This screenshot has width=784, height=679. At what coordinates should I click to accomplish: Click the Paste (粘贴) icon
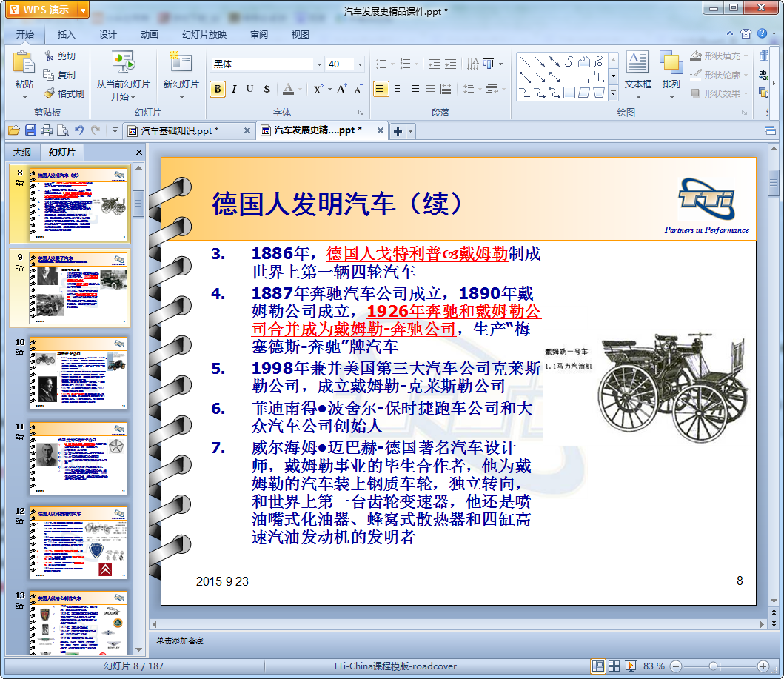[x=24, y=64]
